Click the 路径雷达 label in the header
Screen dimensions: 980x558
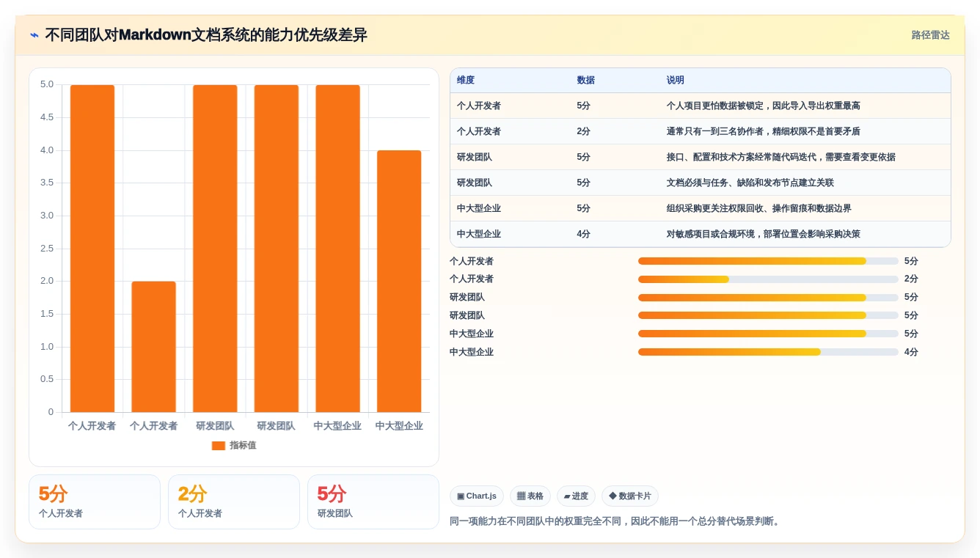tap(930, 35)
